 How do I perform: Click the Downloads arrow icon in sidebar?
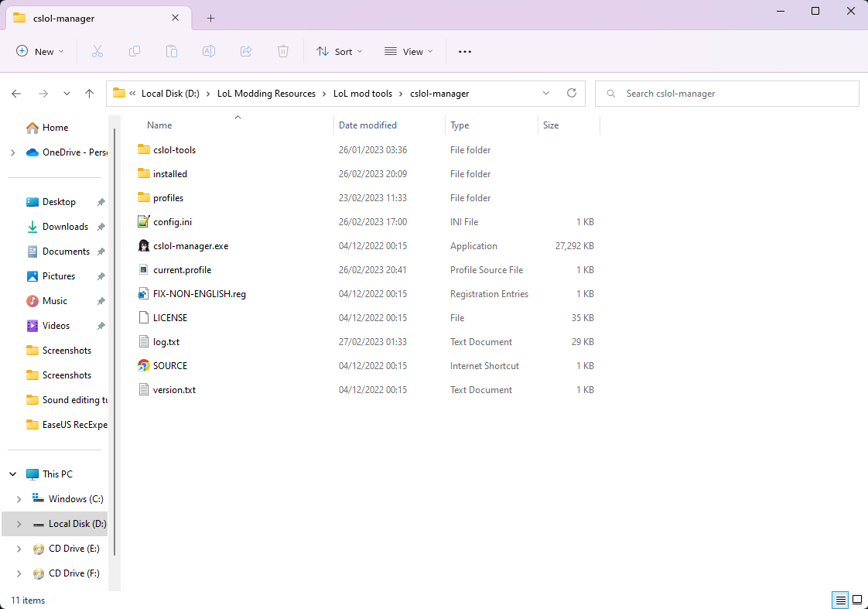click(x=32, y=227)
